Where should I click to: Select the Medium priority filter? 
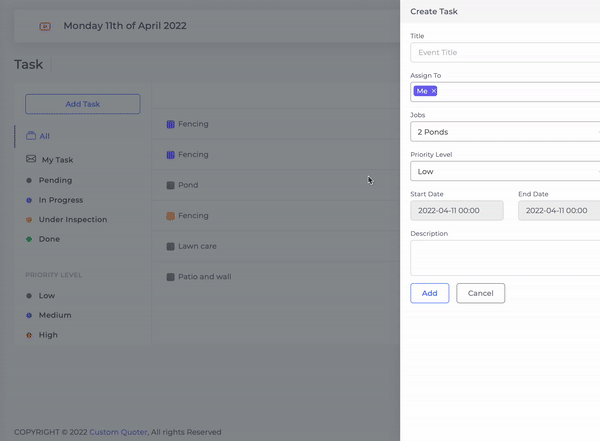click(55, 315)
